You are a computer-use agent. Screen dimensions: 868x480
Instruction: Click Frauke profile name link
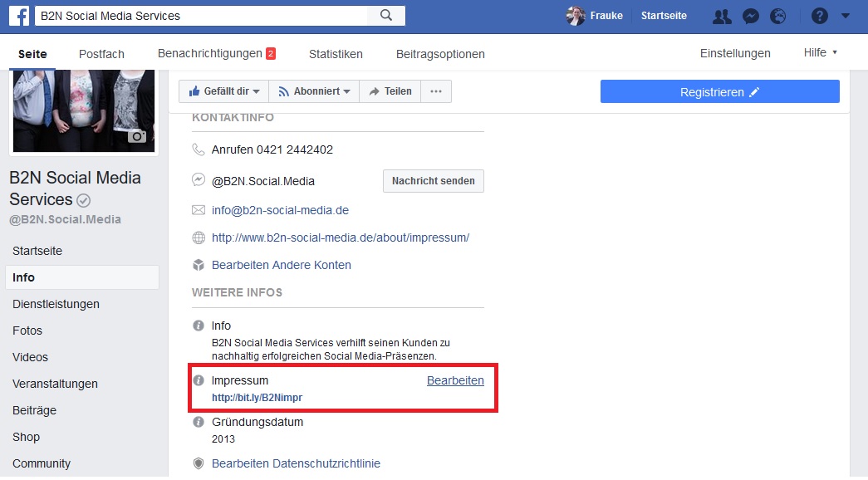tap(606, 16)
